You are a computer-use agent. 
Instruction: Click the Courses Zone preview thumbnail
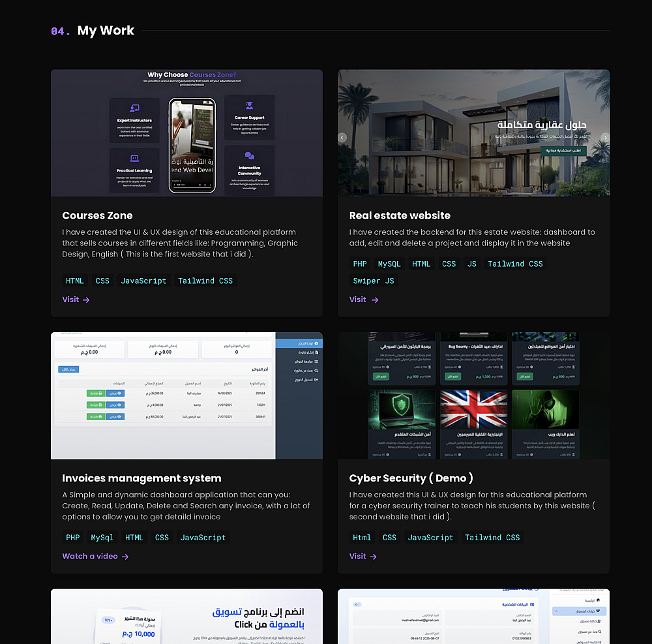tap(186, 133)
